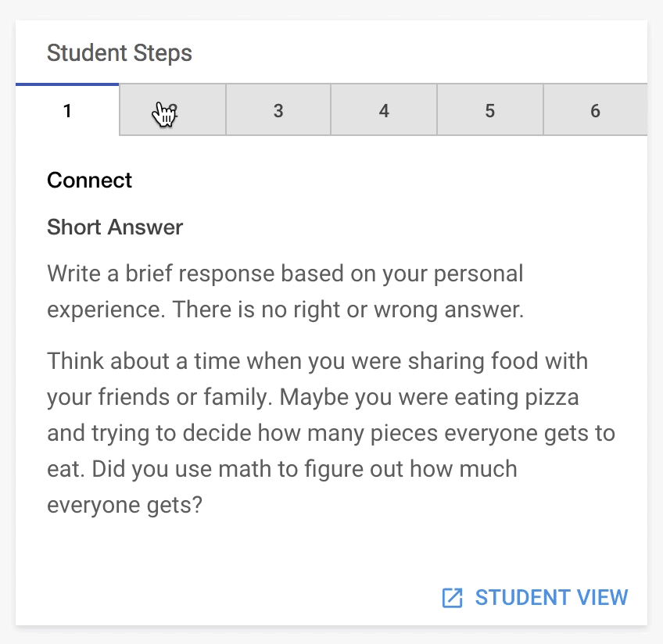Click the line "and trying to decide how many pieces"
This screenshot has height=644, width=663.
point(331,434)
